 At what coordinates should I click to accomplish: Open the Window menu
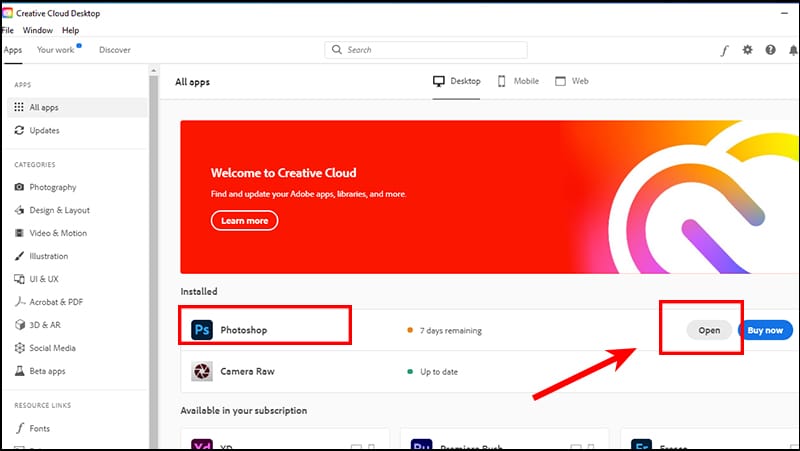tap(38, 31)
